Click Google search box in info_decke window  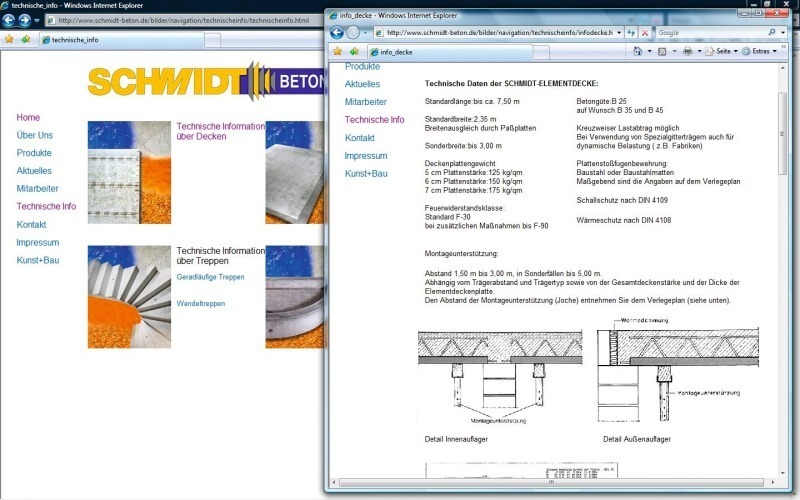pyautogui.click(x=711, y=33)
